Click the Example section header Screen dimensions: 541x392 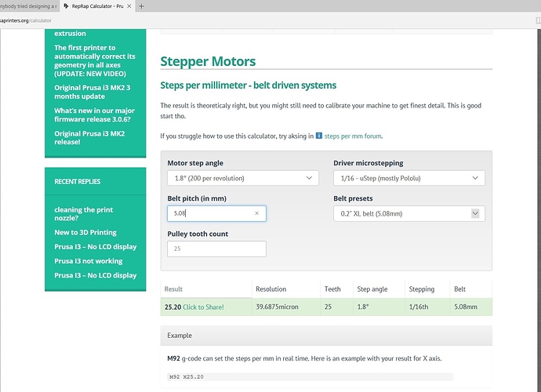[x=326, y=336]
